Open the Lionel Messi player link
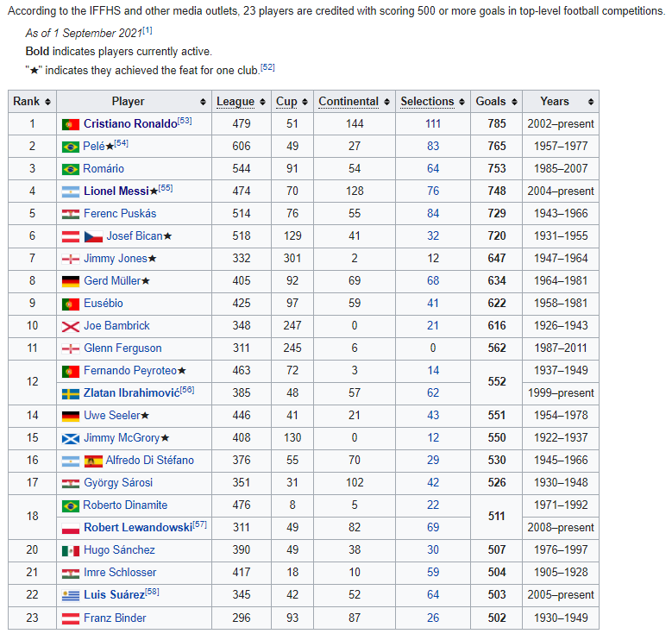Screen dimensions: 672x640 116,191
